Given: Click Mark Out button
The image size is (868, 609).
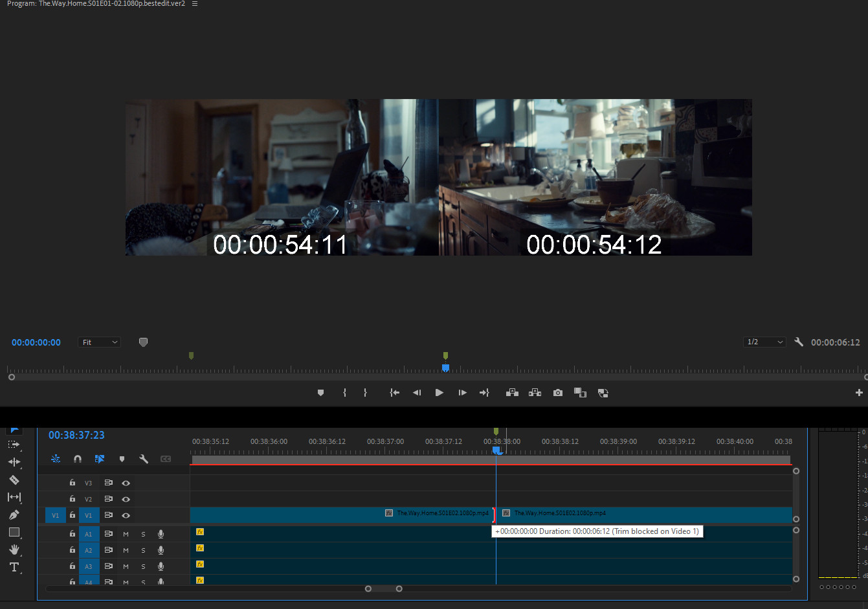Looking at the screenshot, I should tap(365, 393).
